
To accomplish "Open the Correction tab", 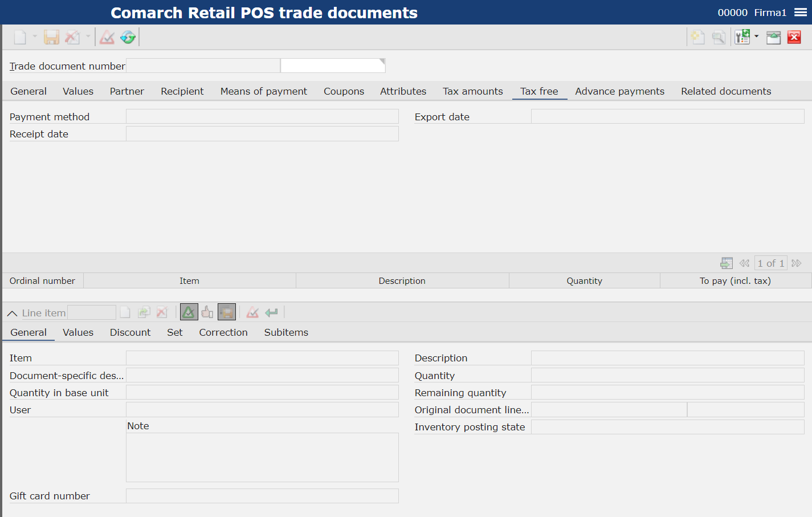I will click(x=223, y=332).
